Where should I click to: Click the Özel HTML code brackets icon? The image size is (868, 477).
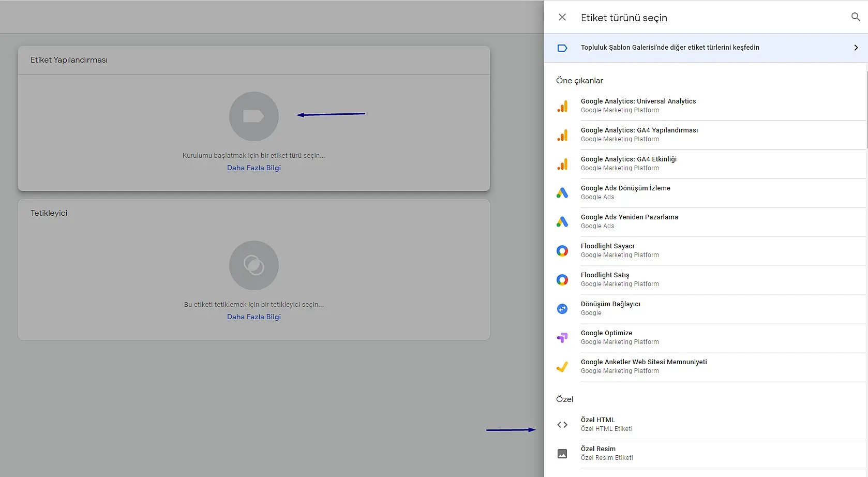[x=562, y=425]
